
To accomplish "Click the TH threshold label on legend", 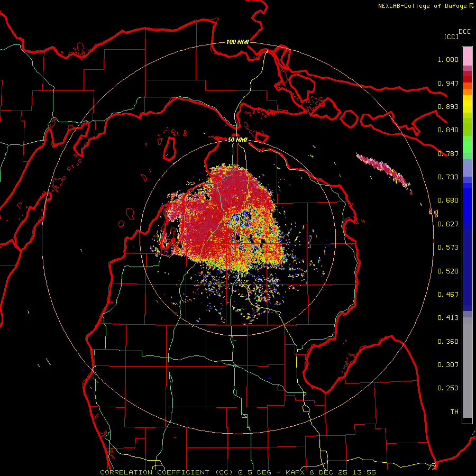I will (454, 412).
